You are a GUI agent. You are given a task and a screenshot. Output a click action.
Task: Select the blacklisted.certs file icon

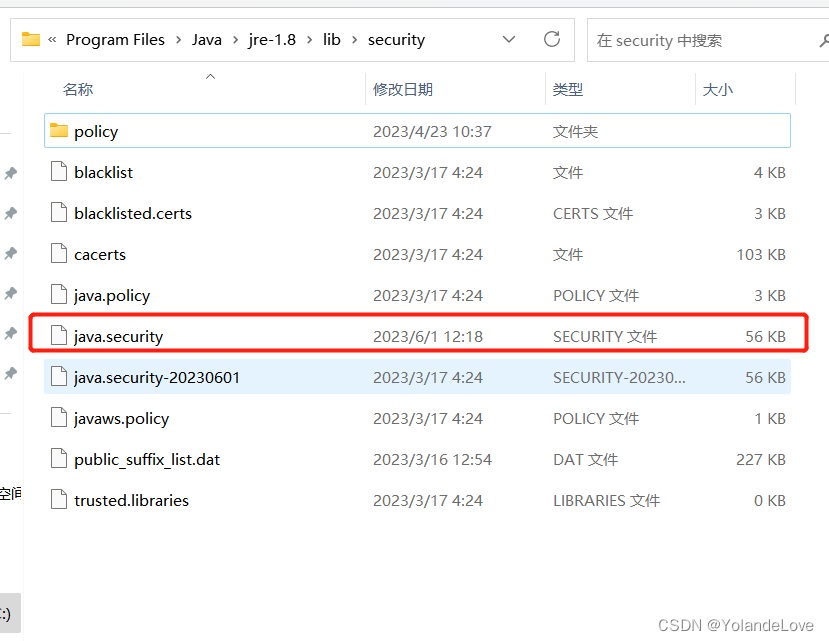59,213
